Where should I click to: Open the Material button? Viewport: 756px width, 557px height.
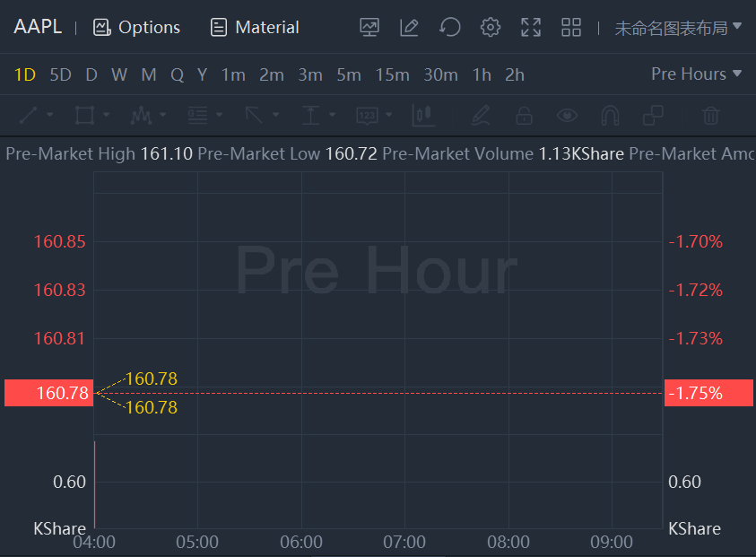tap(255, 27)
